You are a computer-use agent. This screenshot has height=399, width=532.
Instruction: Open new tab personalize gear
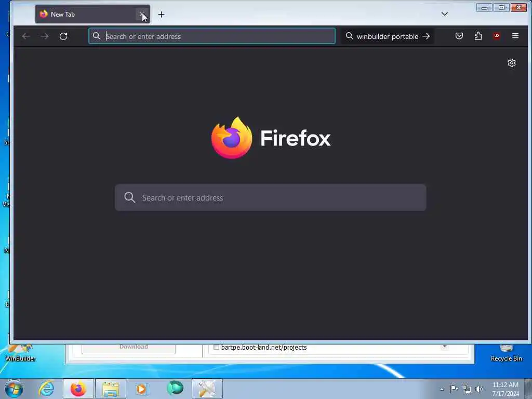pos(512,63)
